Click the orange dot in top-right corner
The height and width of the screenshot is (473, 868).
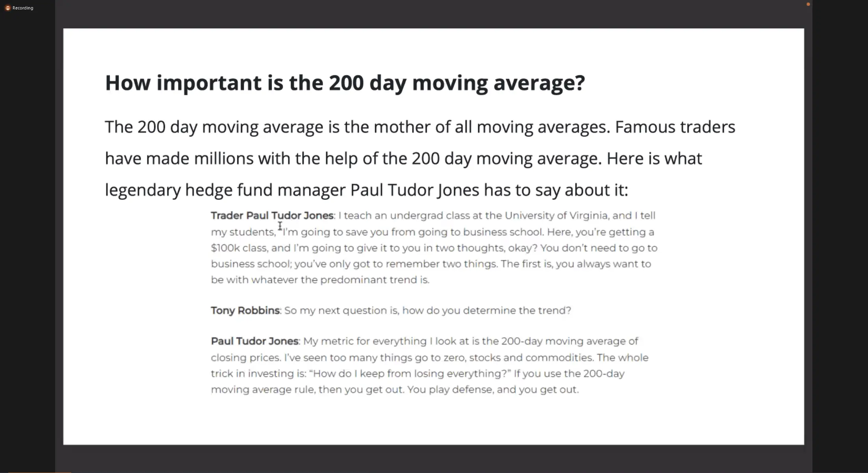[808, 4]
